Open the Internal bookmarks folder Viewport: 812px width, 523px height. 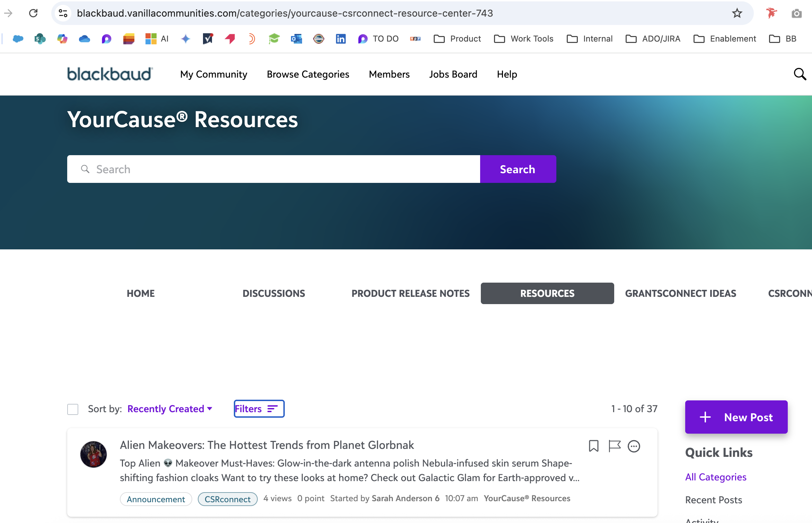click(x=590, y=39)
